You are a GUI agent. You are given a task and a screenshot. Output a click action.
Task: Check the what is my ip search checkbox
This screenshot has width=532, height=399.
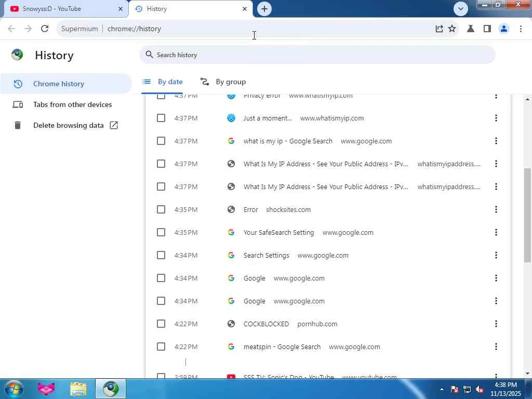[161, 141]
